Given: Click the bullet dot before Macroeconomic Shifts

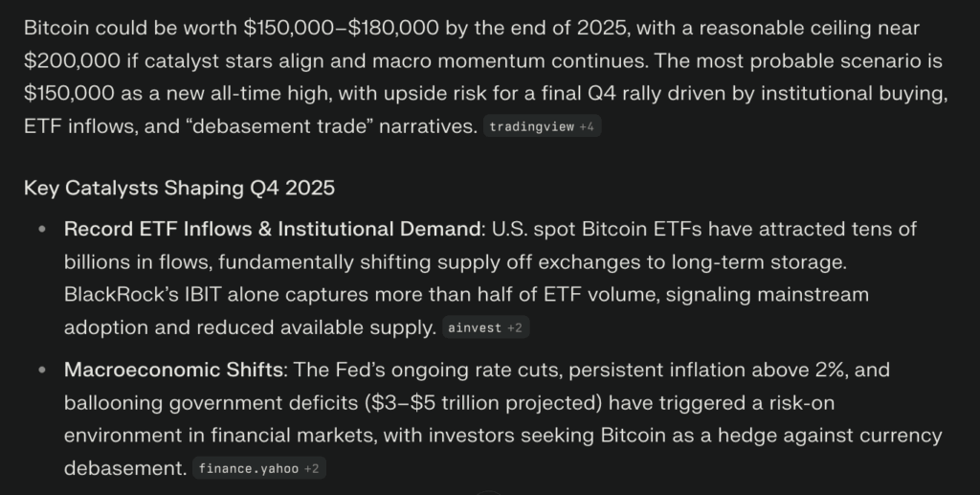Looking at the screenshot, I should point(42,370).
